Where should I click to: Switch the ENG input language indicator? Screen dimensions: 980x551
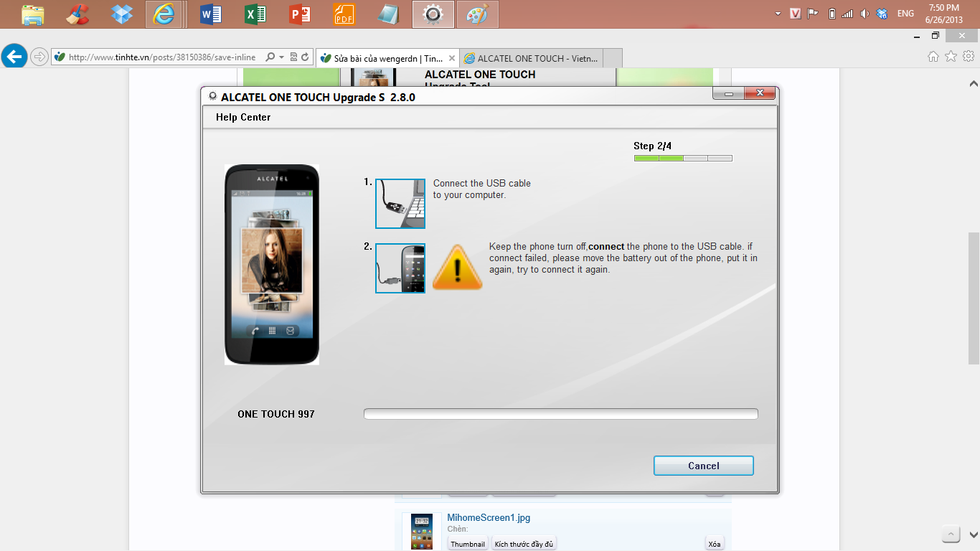click(905, 14)
